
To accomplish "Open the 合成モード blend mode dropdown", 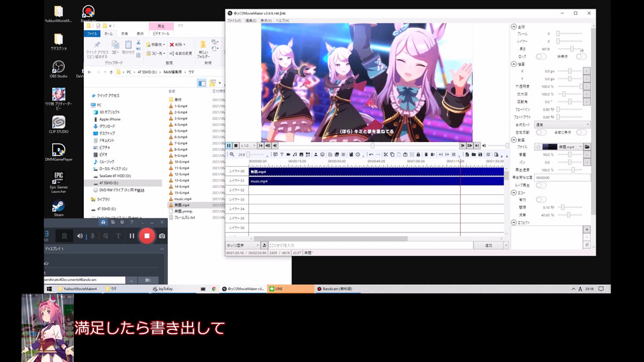I will point(562,125).
